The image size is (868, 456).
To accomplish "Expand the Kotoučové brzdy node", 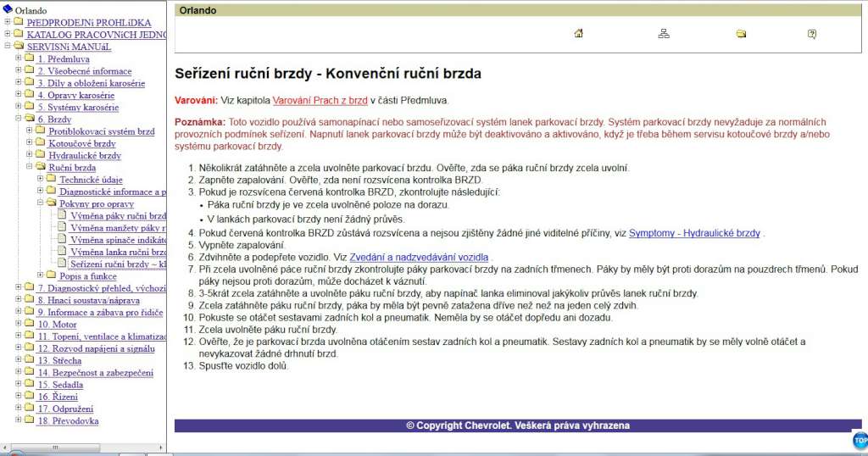I will pyautogui.click(x=29, y=143).
